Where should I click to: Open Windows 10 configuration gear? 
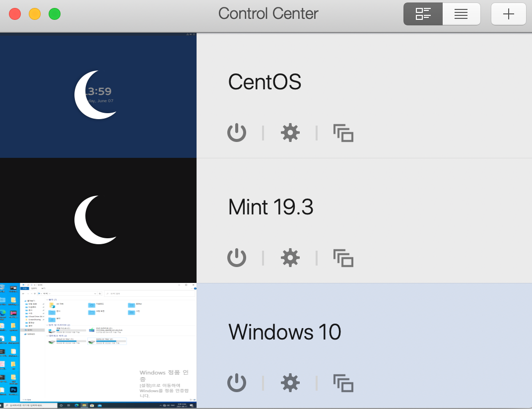point(290,383)
